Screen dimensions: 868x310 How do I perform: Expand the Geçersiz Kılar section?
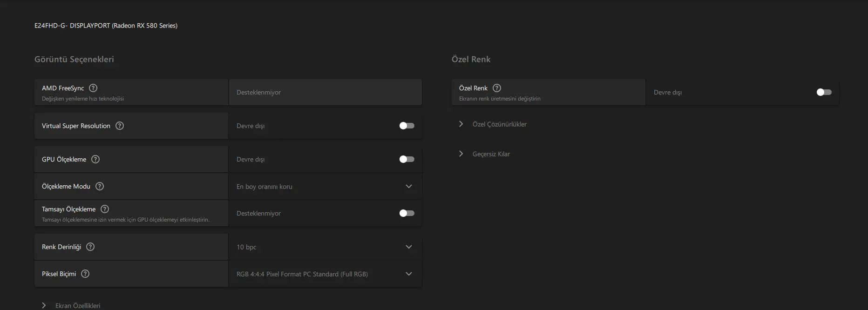click(484, 154)
